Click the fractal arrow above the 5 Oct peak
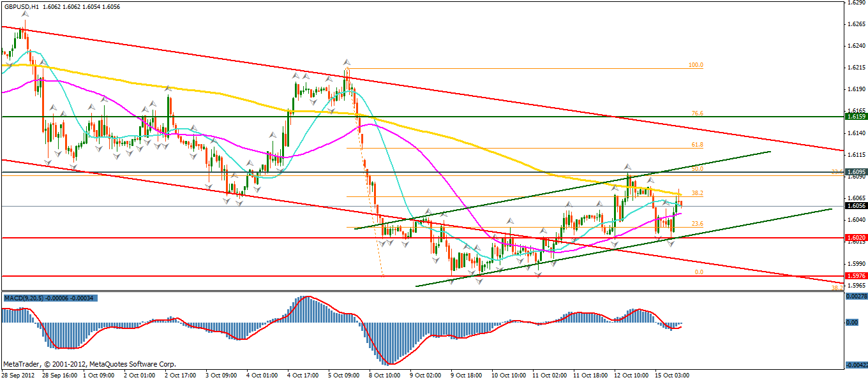 347,62
